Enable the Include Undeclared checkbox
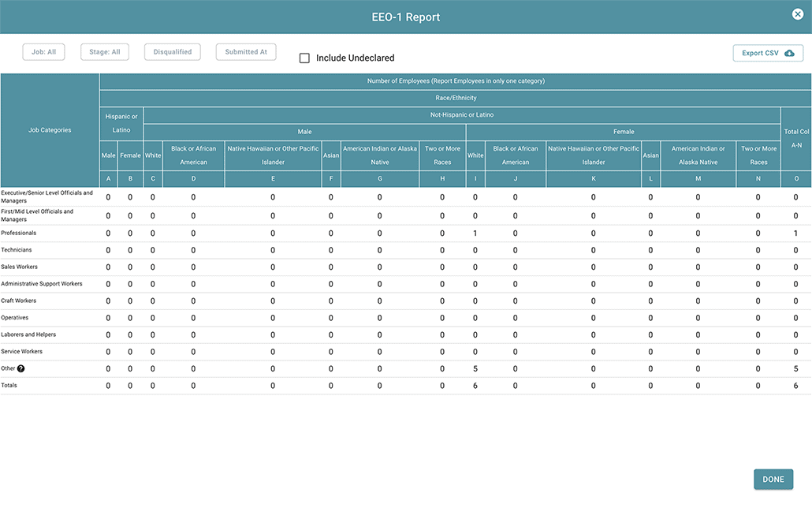This screenshot has height=508, width=812. (304, 58)
